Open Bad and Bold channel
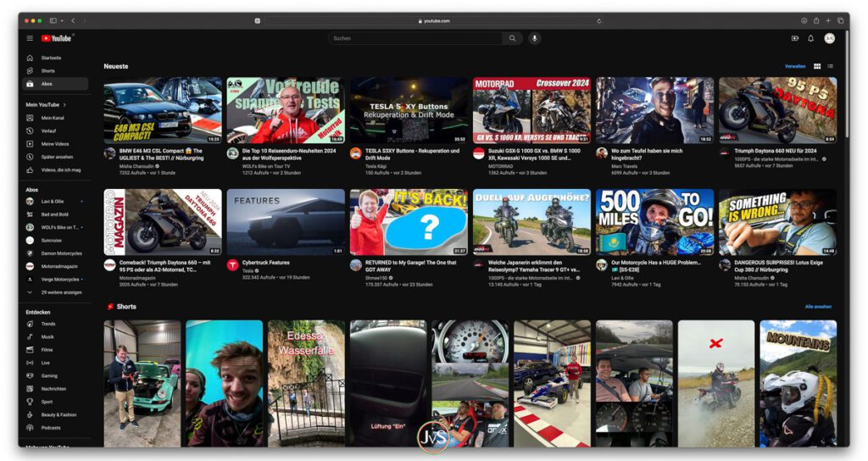 tap(55, 214)
